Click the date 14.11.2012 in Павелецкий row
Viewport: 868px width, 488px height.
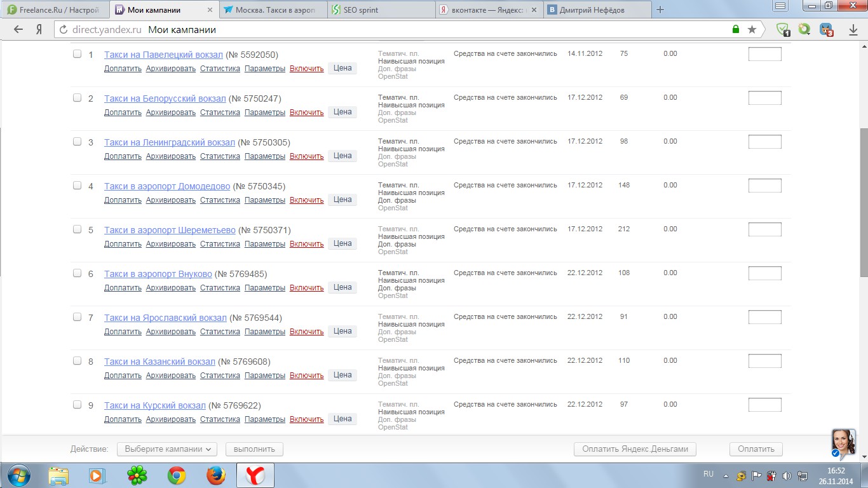click(585, 54)
